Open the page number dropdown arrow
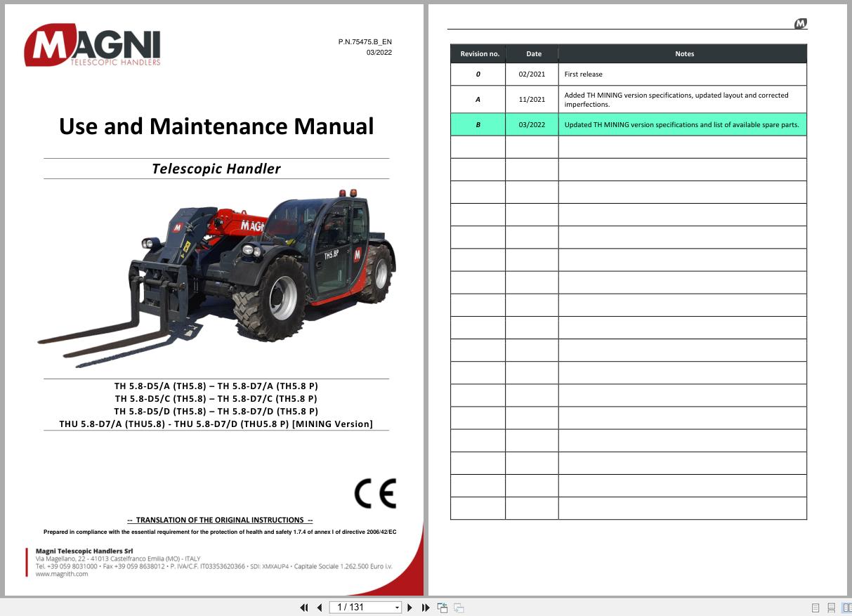The height and width of the screenshot is (616, 852). point(397,608)
